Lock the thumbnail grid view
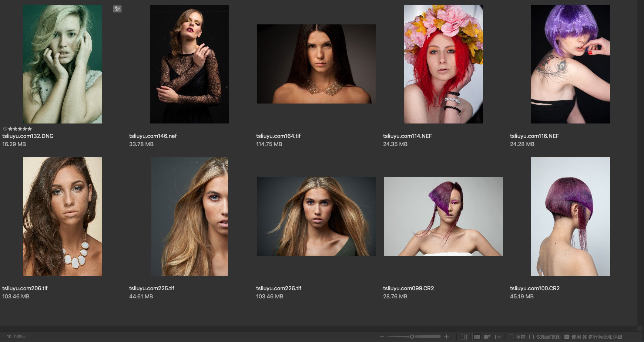This screenshot has width=644, height=342. [463, 337]
